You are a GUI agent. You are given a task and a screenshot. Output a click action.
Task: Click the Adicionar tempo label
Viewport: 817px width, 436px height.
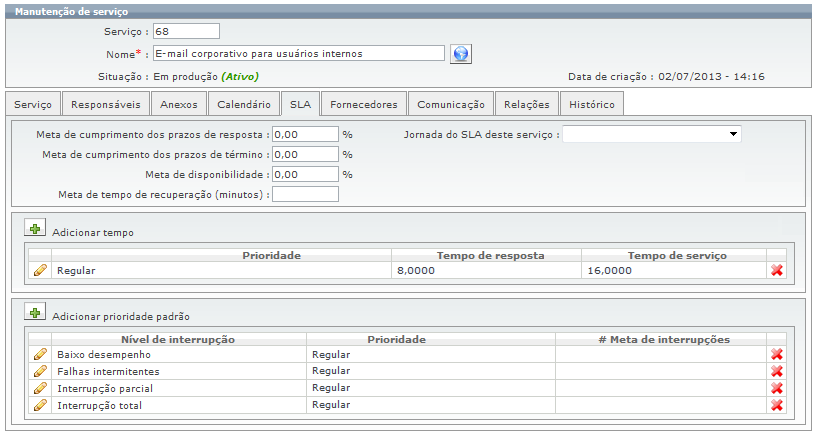click(93, 233)
